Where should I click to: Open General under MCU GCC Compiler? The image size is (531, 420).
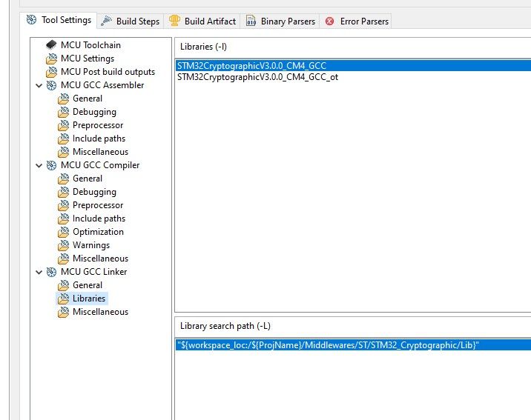tap(88, 179)
